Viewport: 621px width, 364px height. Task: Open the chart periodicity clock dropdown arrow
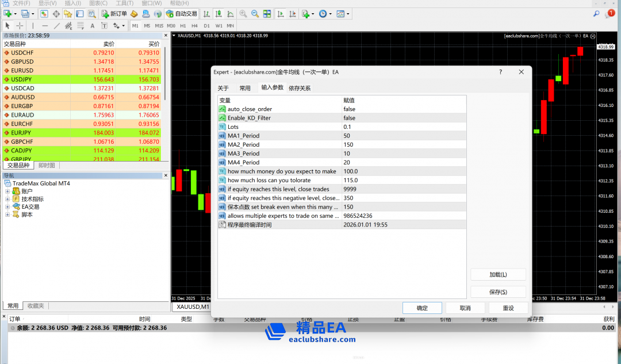tap(329, 13)
